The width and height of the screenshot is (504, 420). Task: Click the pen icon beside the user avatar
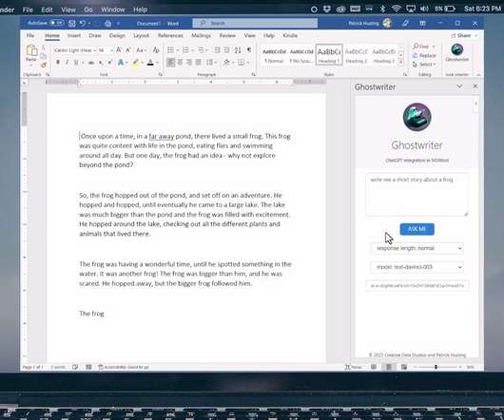point(406,23)
